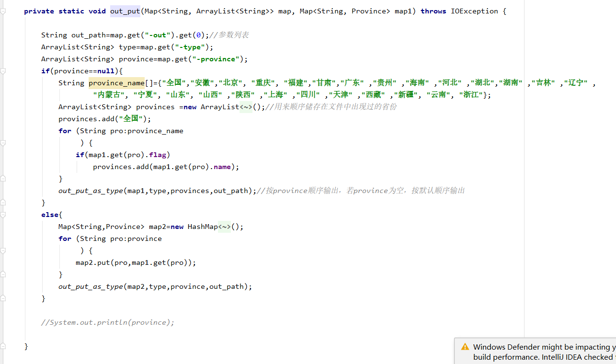The height and width of the screenshot is (364, 616).
Task: Click the "上海" string in the array
Action: pyautogui.click(x=275, y=95)
